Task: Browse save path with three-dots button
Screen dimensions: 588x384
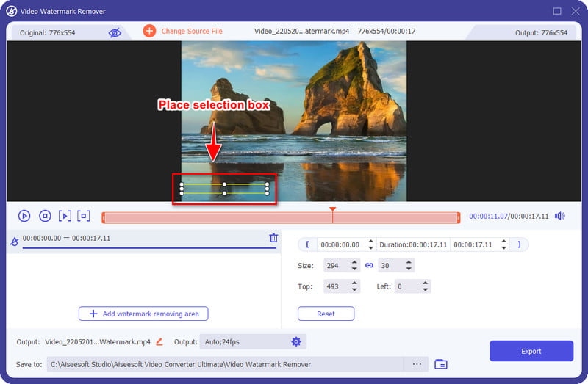Action: tap(417, 364)
